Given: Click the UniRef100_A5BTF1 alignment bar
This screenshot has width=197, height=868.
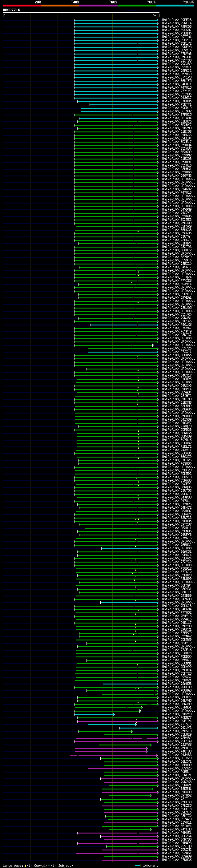Looking at the screenshot, I should coord(124,105).
